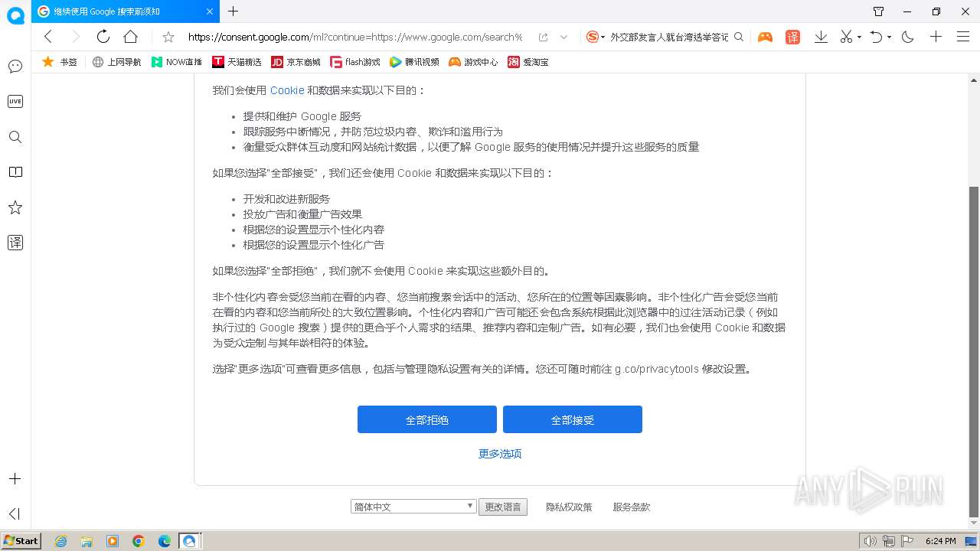The width and height of the screenshot is (980, 551).
Task: Click the share icon in address bar
Action: click(543, 37)
